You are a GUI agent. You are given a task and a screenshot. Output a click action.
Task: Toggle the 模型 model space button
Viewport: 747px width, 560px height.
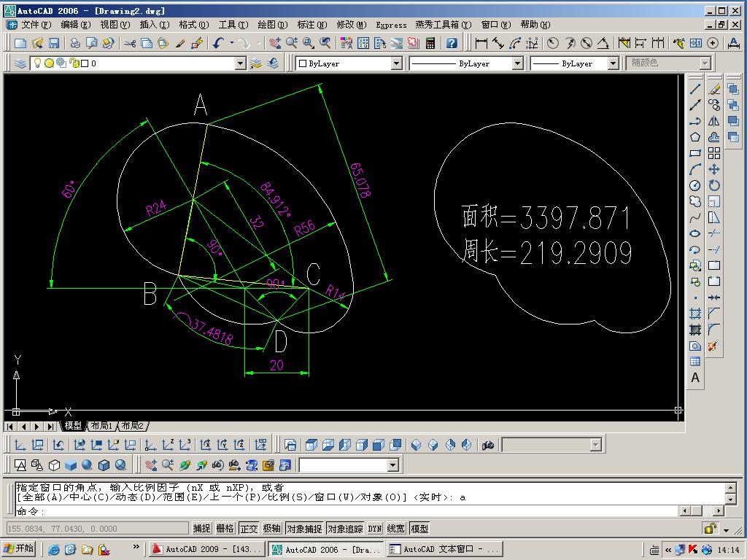pyautogui.click(x=419, y=529)
